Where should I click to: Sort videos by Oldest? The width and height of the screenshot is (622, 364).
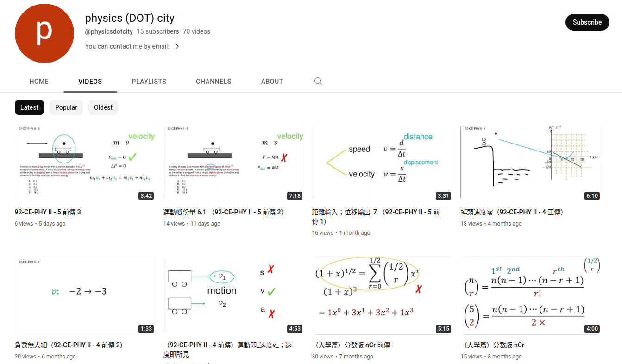pyautogui.click(x=103, y=107)
